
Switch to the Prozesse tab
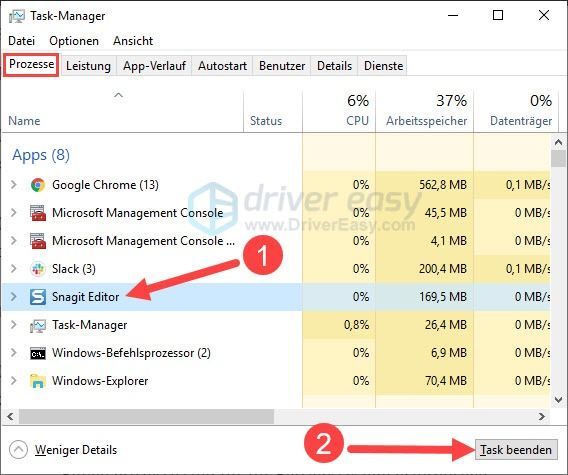click(32, 64)
